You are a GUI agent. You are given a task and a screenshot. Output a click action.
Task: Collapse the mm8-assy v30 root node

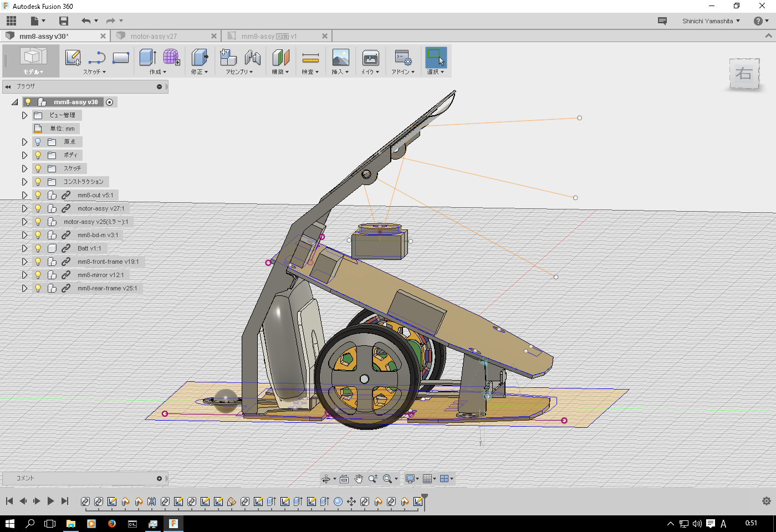tap(15, 102)
